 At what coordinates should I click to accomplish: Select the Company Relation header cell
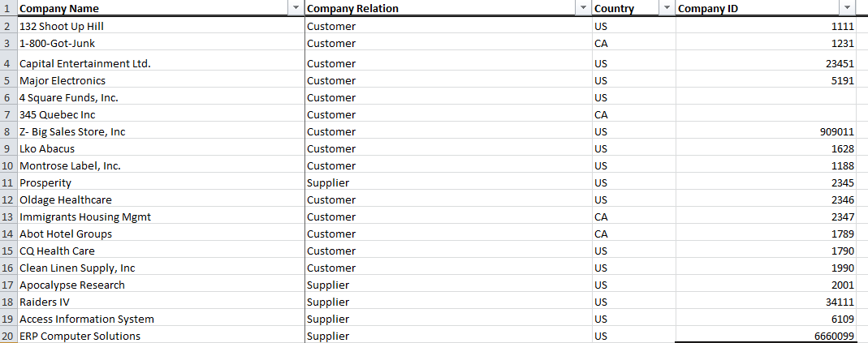[x=448, y=8]
